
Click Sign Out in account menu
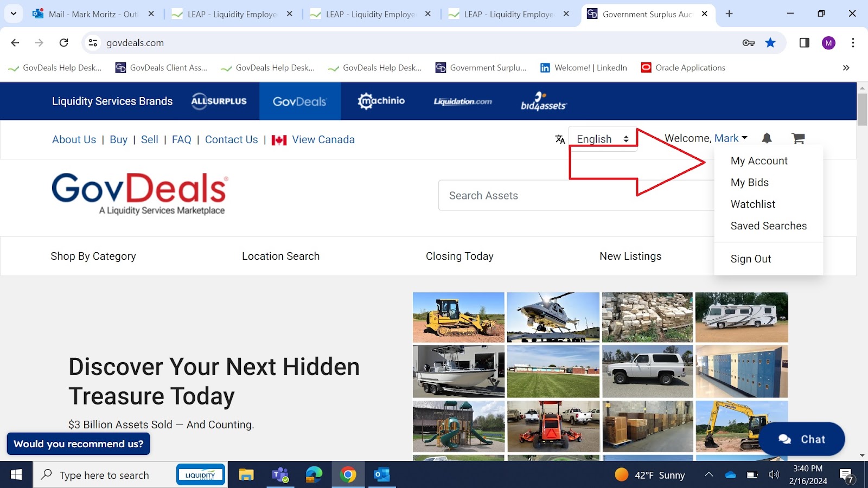click(x=751, y=259)
